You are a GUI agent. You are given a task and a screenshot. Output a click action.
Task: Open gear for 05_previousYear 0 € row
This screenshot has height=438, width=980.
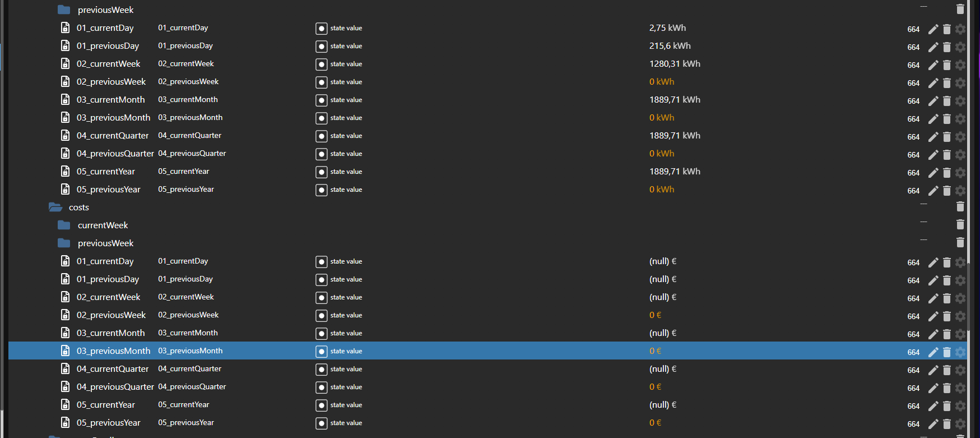tap(960, 424)
